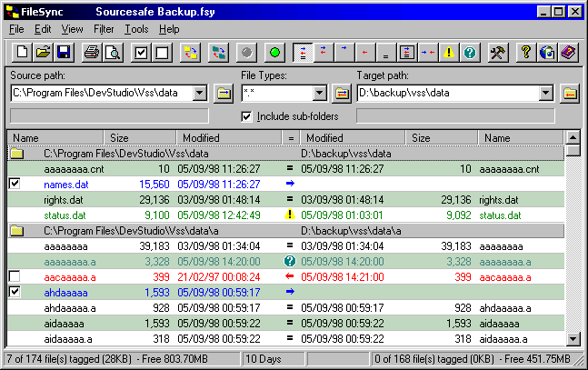Click the gray stop circle icon

247,53
